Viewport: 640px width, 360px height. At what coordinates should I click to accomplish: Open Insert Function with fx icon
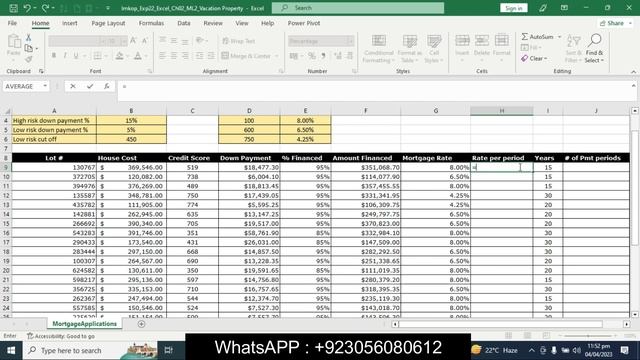click(x=107, y=86)
